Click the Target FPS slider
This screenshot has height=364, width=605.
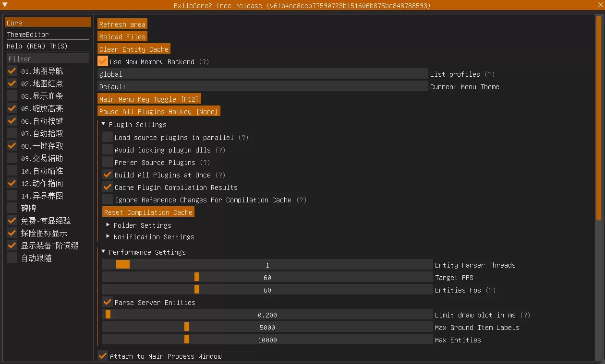point(267,278)
